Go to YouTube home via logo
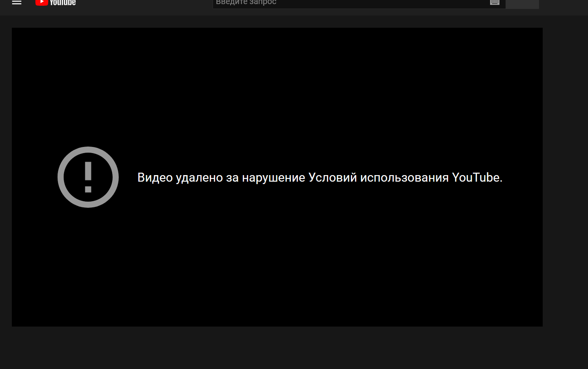Viewport: 588px width, 369px height. 55,2
